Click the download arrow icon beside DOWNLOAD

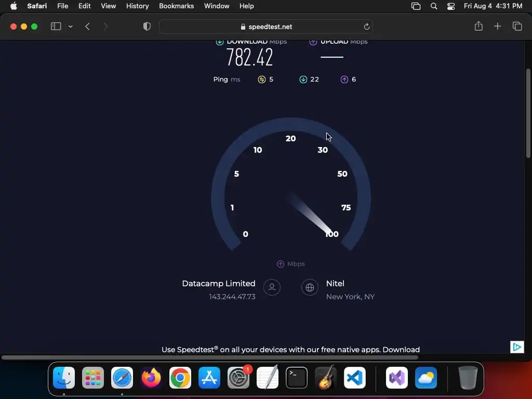(220, 42)
